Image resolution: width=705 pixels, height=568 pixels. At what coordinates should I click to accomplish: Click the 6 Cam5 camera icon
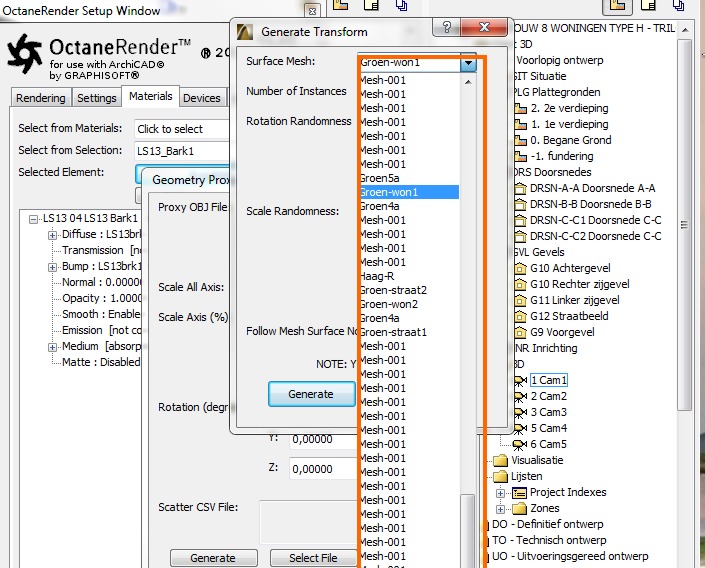[520, 444]
